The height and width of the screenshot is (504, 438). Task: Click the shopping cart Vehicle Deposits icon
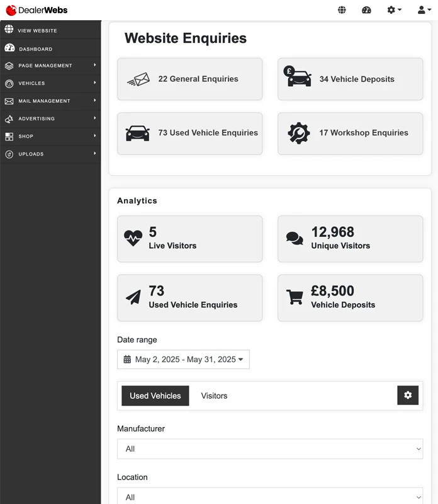(295, 297)
